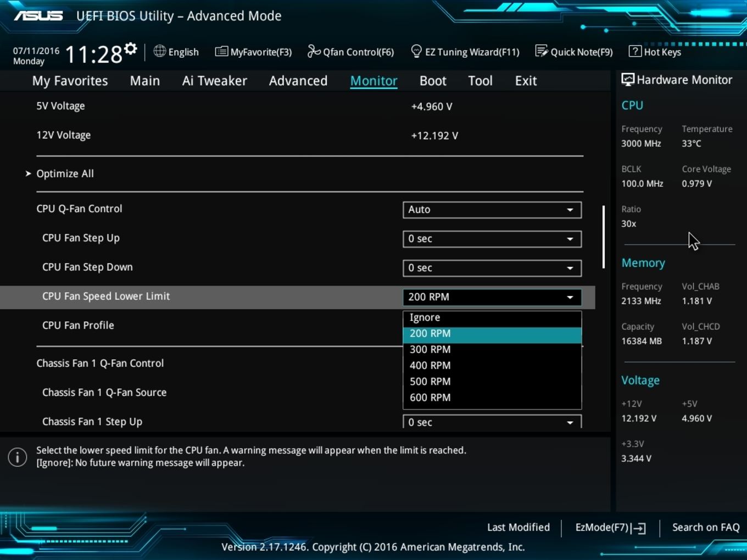Open CPU Q-Fan Control Auto dropdown
The height and width of the screenshot is (560, 747).
492,210
